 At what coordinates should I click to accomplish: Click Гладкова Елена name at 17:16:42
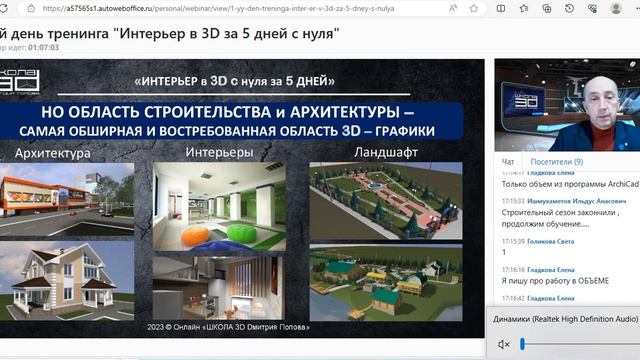[551, 298]
